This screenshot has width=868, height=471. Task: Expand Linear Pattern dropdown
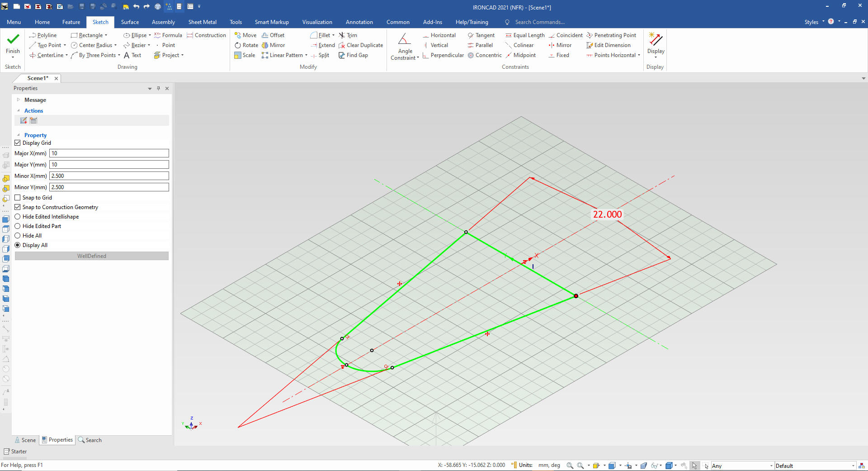coord(306,55)
